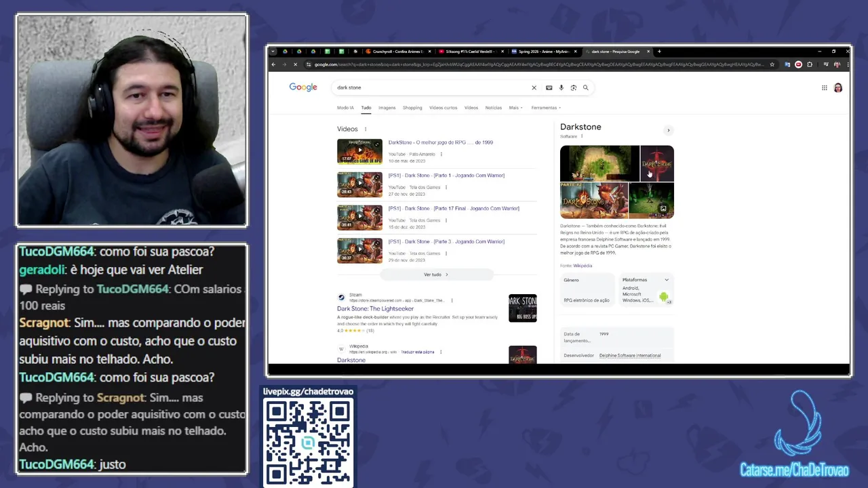View site information for google.com
868x488 pixels.
(x=309, y=64)
